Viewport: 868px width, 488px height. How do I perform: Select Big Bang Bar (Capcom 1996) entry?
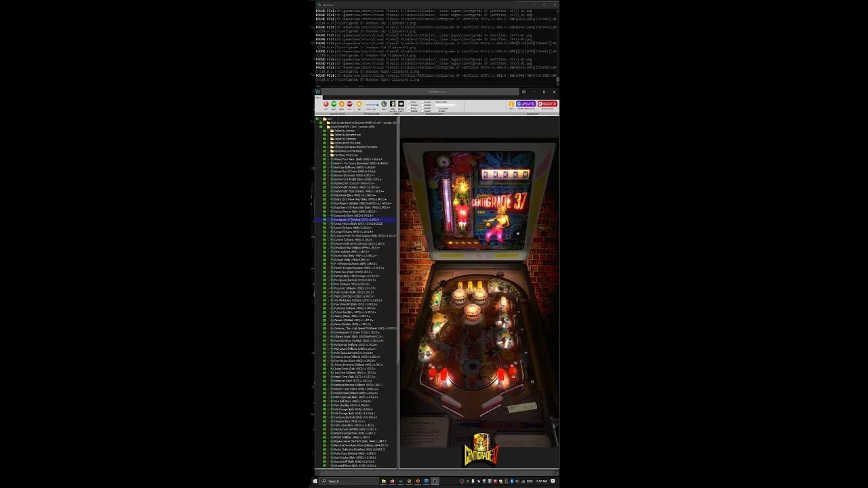click(353, 183)
